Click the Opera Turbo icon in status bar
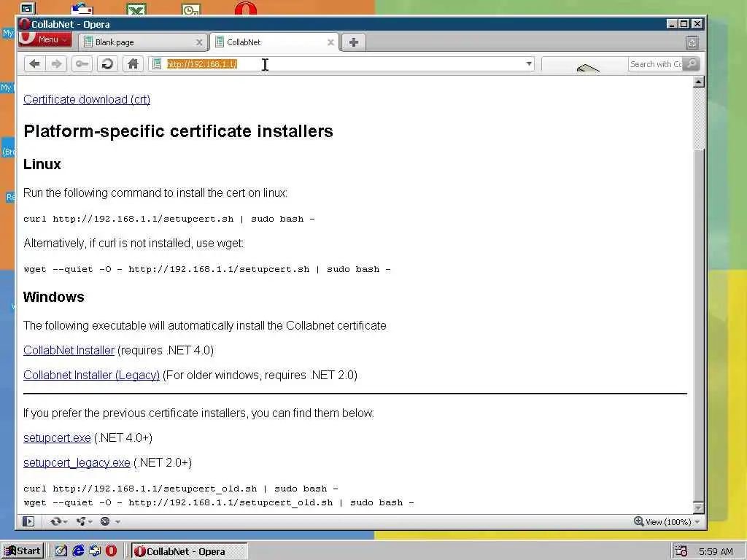Viewport: 747px width, 560px height. click(x=105, y=521)
